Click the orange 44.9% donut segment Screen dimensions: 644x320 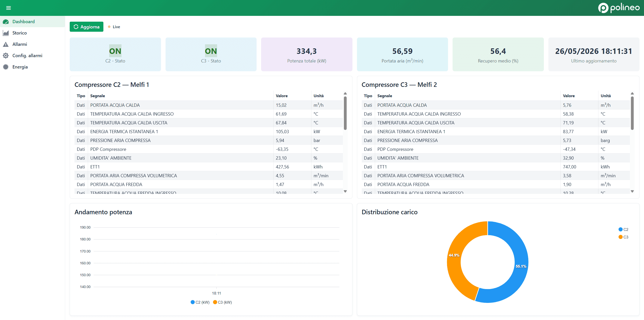click(454, 255)
